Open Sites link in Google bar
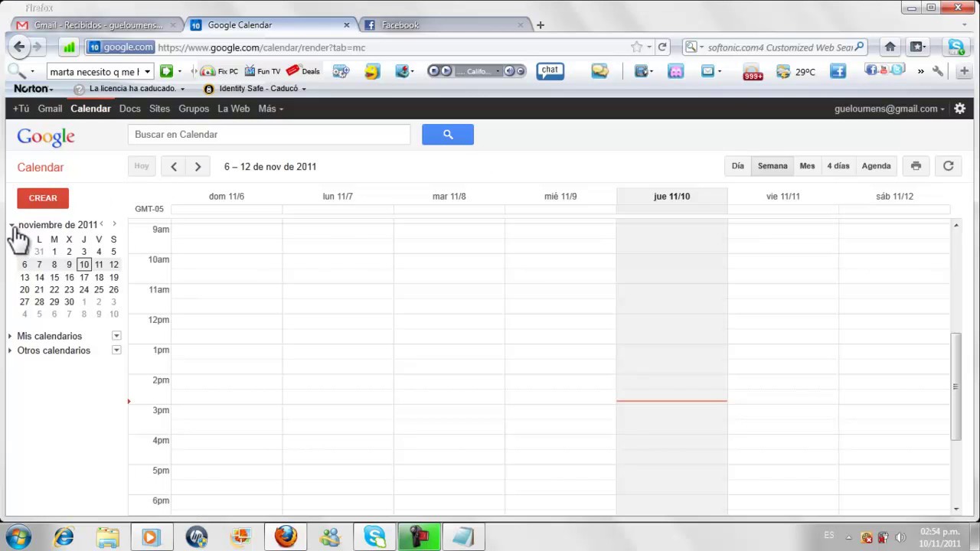The width and height of the screenshot is (980, 551). 159,109
